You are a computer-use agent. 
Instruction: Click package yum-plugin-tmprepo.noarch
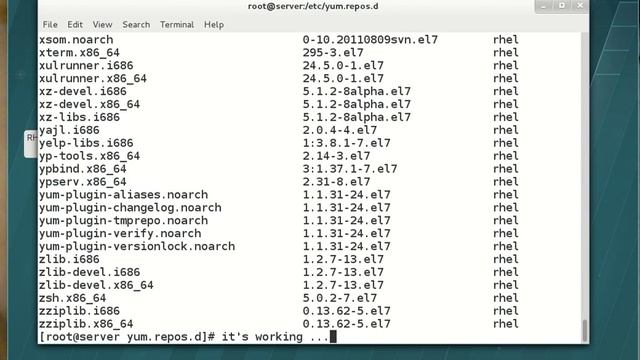coord(123,220)
